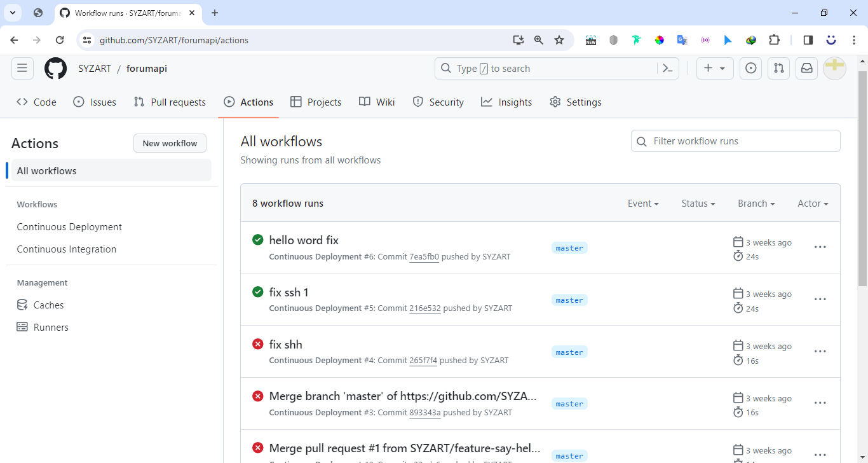868x463 pixels.
Task: Expand the Branch filter dropdown
Action: 756,204
